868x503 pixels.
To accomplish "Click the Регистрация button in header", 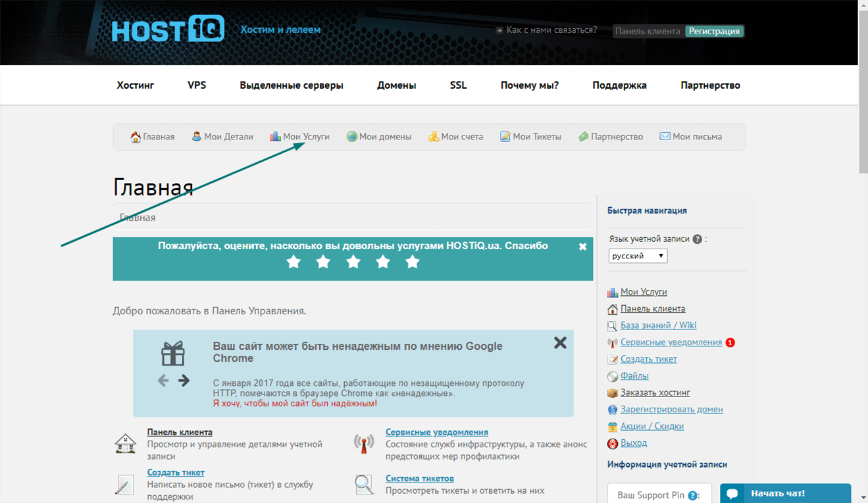I will (715, 31).
